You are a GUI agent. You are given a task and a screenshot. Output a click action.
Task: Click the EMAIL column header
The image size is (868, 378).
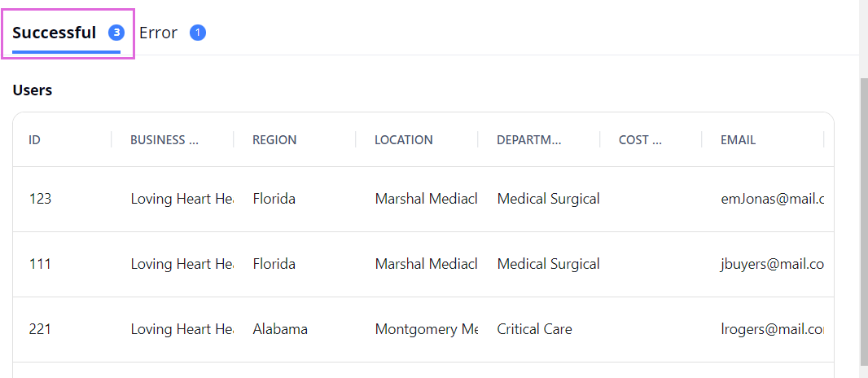tap(738, 140)
